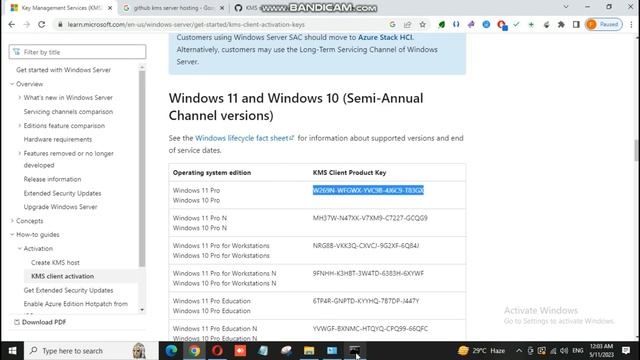Click the Filter by title field
640x360 pixels.
[x=77, y=52]
